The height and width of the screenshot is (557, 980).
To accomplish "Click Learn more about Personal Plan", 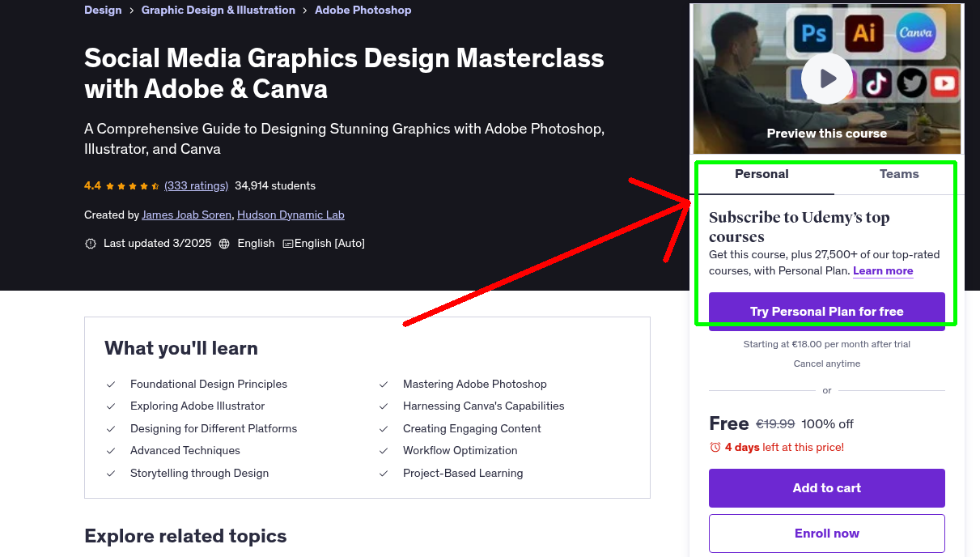I will [x=883, y=270].
